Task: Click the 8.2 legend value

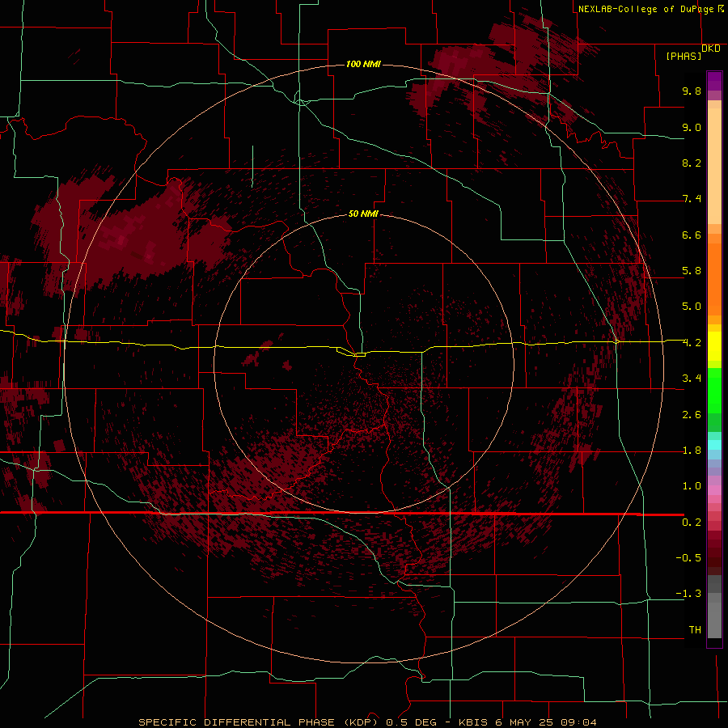Action: (692, 163)
